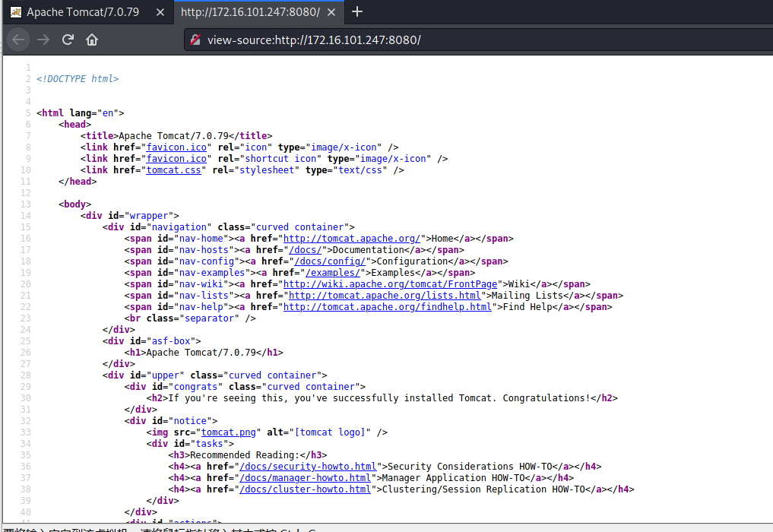773x532 pixels.
Task: Focus the view-source address bar
Action: tap(478, 40)
